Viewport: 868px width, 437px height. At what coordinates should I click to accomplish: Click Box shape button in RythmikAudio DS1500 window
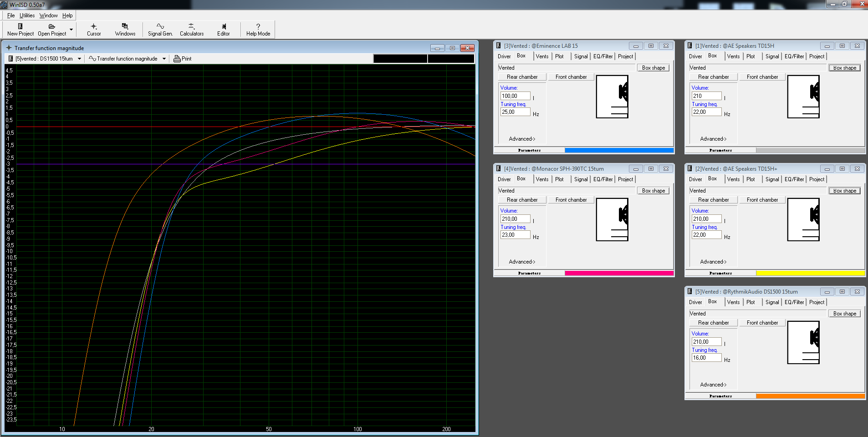(x=845, y=314)
